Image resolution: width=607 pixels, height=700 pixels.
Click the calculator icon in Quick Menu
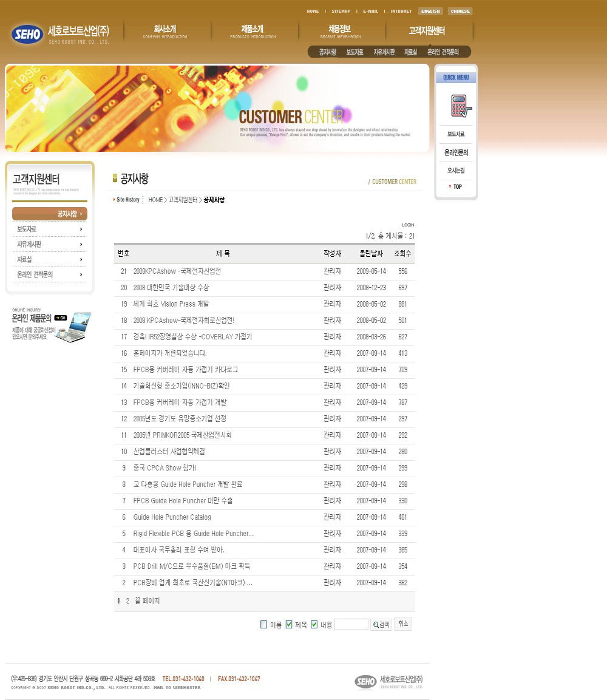tap(461, 106)
